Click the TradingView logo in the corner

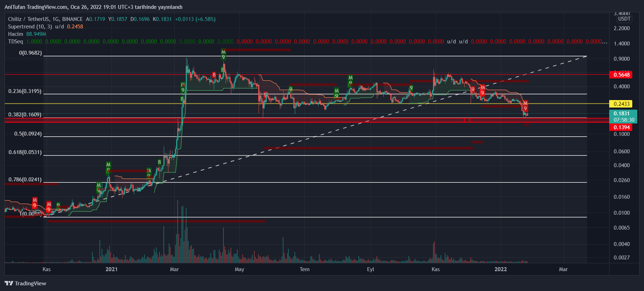(25, 283)
